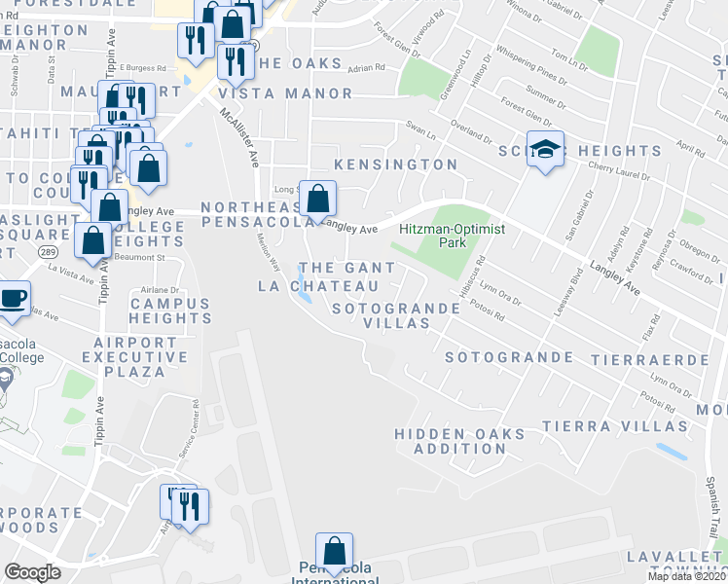Click the Sotogrande Villas neighborhood label
Screen dimensions: 728x584
coord(395,315)
